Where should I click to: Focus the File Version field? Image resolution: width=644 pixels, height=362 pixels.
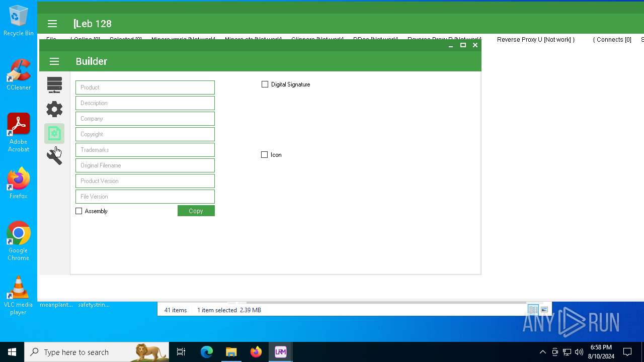tap(145, 197)
